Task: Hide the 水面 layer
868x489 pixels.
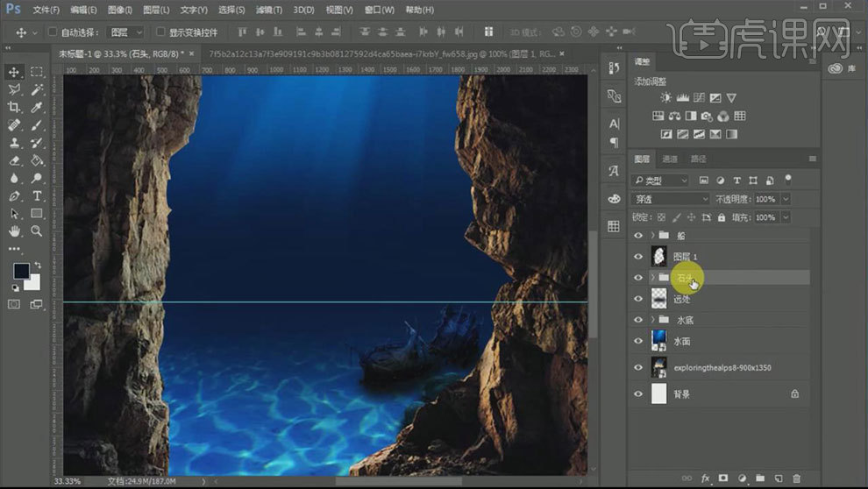Action: tap(638, 342)
